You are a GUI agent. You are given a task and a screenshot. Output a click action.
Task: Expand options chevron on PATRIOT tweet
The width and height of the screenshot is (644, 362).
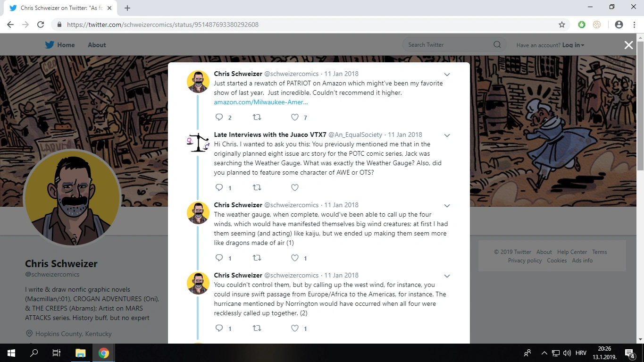pos(447,75)
